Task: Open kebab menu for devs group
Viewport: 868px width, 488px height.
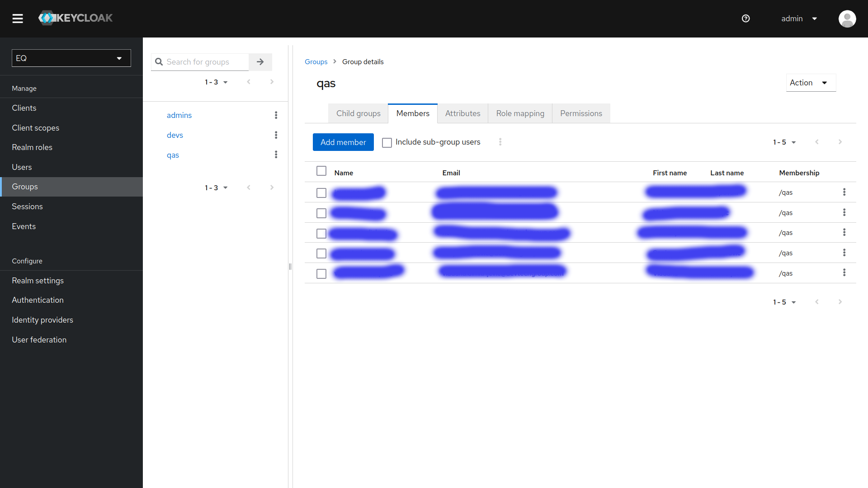Action: [x=276, y=135]
